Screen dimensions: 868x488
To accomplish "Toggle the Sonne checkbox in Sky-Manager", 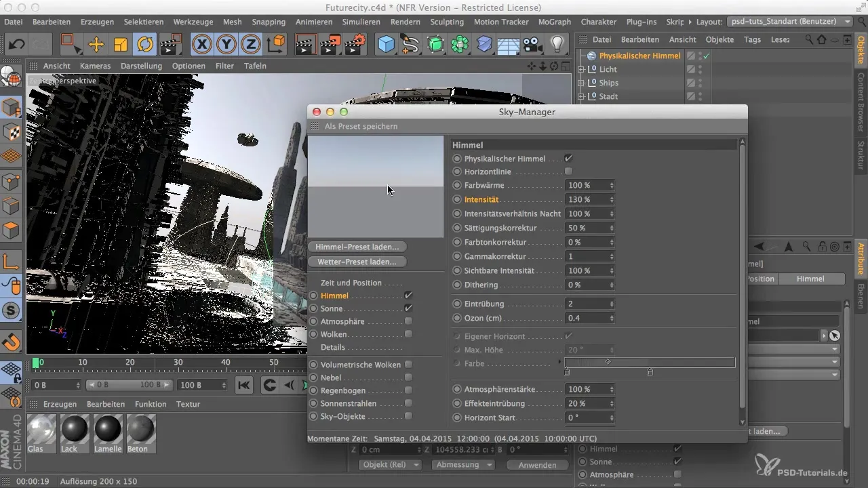I will [x=408, y=308].
